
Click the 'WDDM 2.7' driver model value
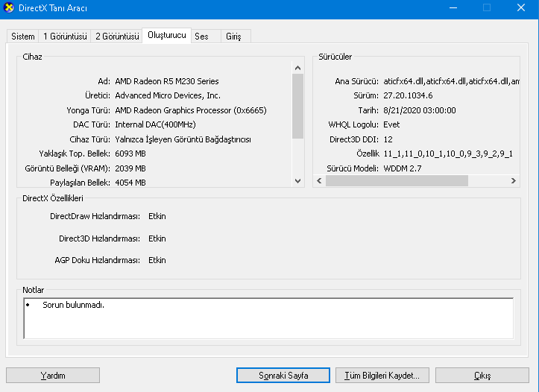(x=403, y=168)
